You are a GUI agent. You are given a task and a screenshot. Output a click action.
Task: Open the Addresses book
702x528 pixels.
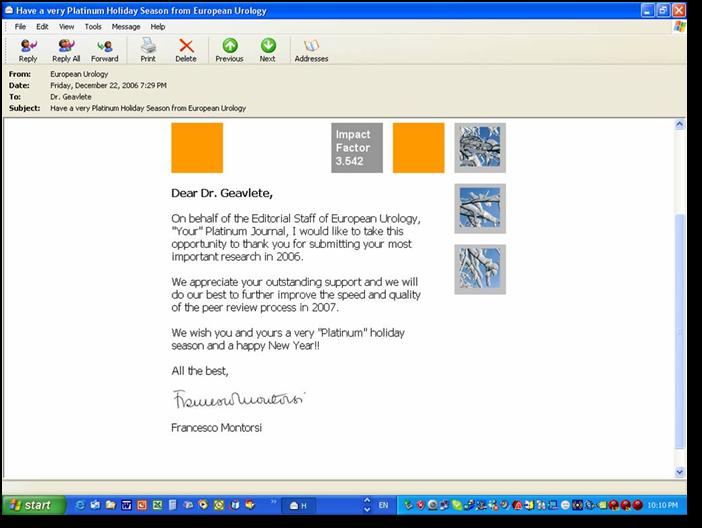tap(311, 50)
